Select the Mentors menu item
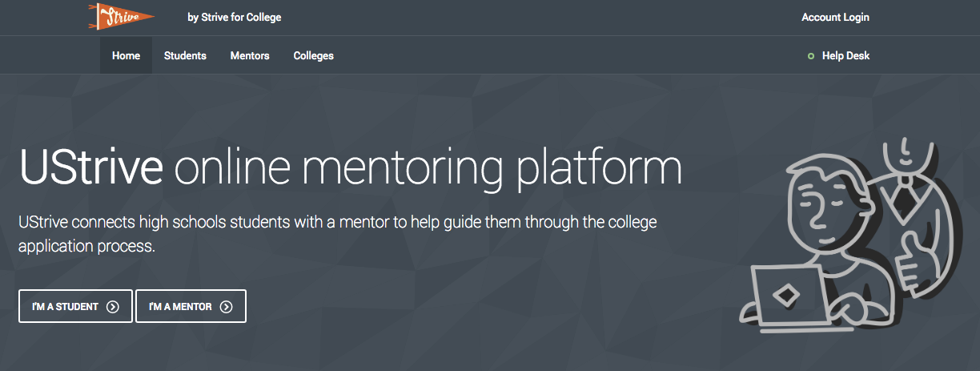The image size is (980, 371). click(250, 56)
